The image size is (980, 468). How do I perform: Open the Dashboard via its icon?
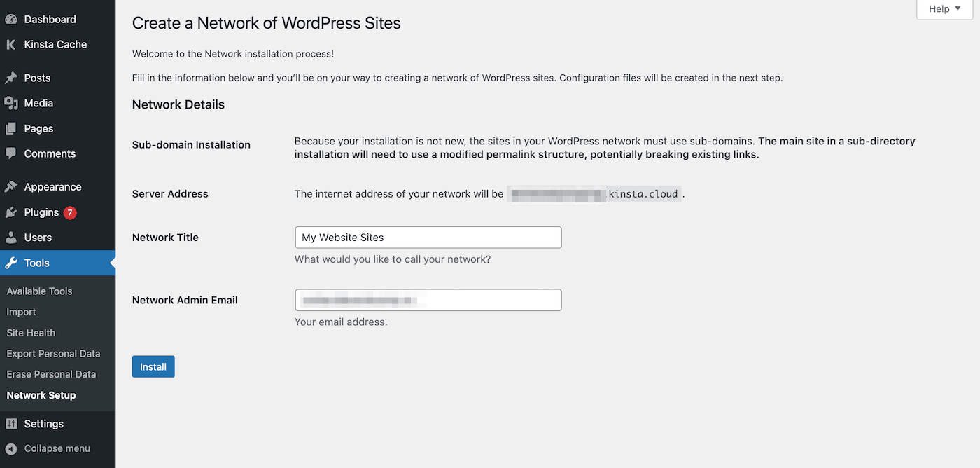(x=11, y=19)
